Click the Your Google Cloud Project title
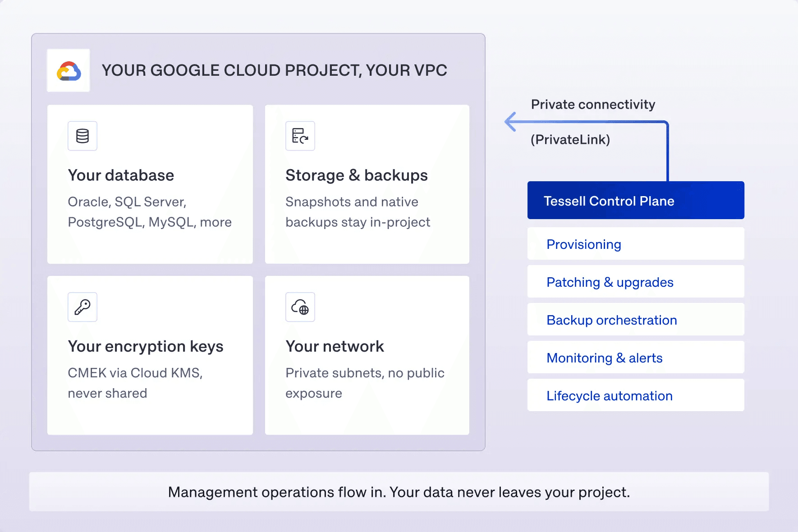 (x=275, y=70)
